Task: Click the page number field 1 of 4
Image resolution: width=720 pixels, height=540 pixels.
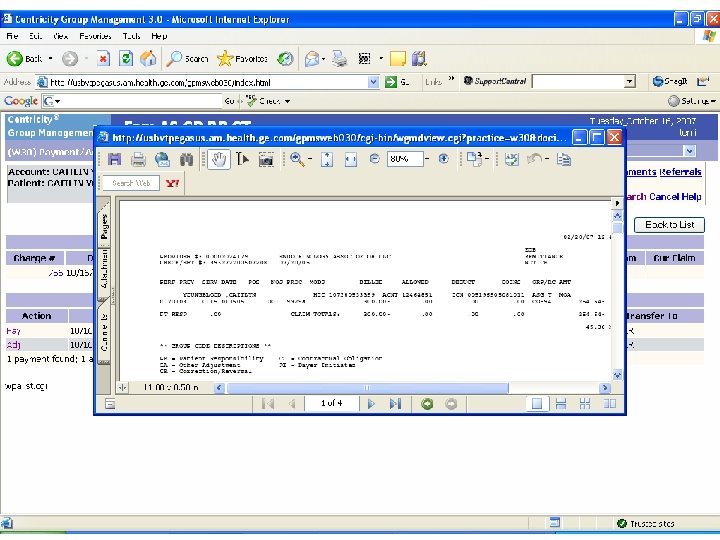Action: [331, 404]
